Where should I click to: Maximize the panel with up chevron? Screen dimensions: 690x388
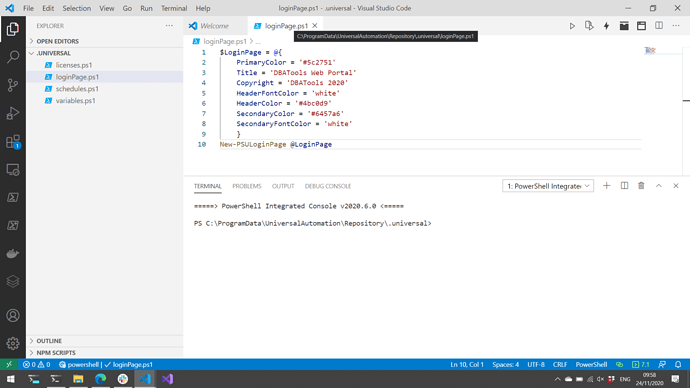point(659,186)
